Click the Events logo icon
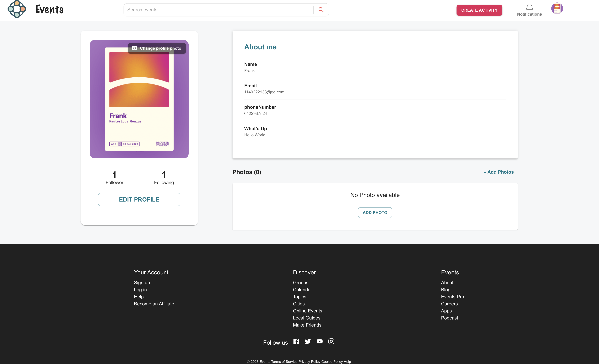The image size is (599, 364). pyautogui.click(x=17, y=9)
